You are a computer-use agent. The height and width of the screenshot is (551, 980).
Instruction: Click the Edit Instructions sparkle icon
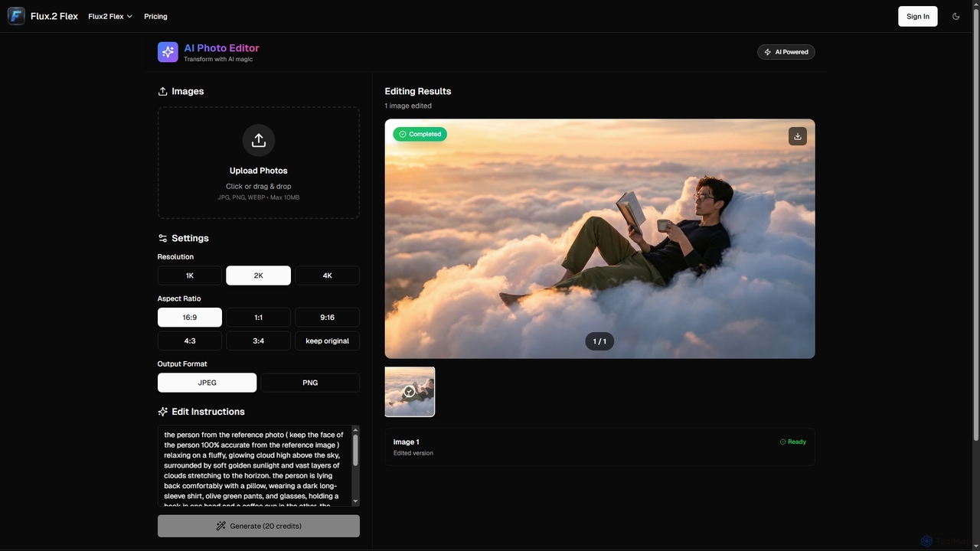tap(162, 412)
